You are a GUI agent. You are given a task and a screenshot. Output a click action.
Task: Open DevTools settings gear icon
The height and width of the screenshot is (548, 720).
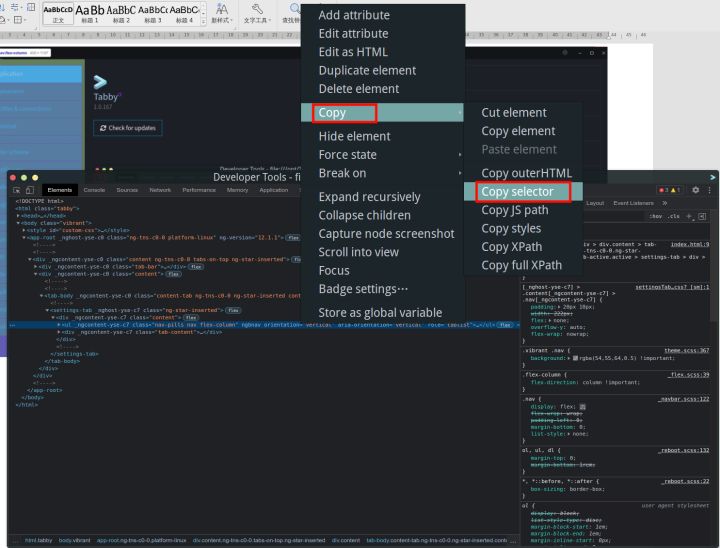[x=696, y=190]
